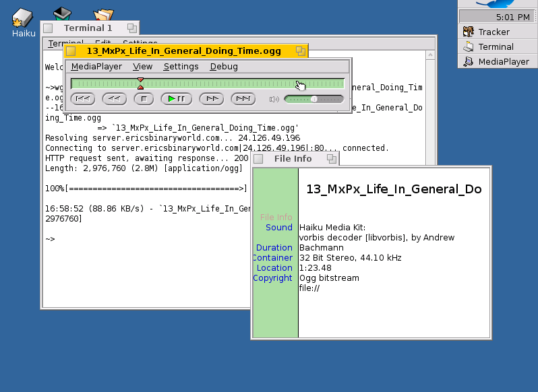Click the file name heading in File Info
The width and height of the screenshot is (538, 392).
click(394, 189)
